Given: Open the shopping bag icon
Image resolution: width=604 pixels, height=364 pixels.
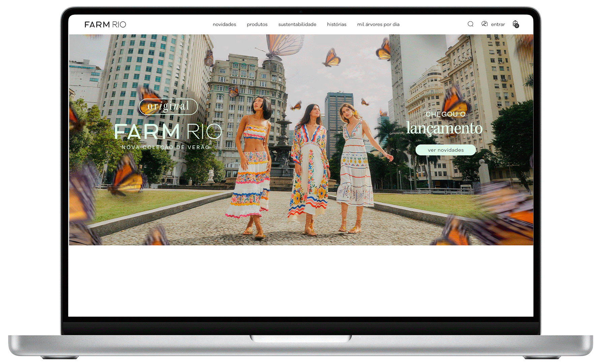Looking at the screenshot, I should (x=515, y=24).
